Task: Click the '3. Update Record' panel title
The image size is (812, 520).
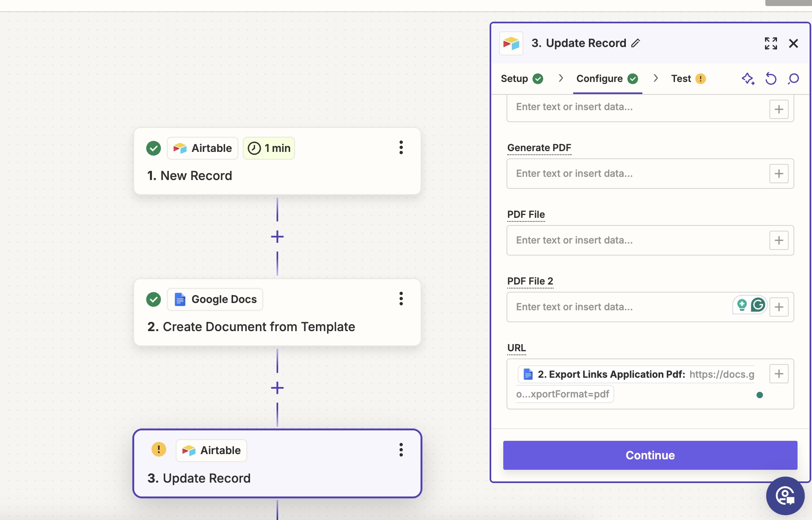Action: click(579, 43)
